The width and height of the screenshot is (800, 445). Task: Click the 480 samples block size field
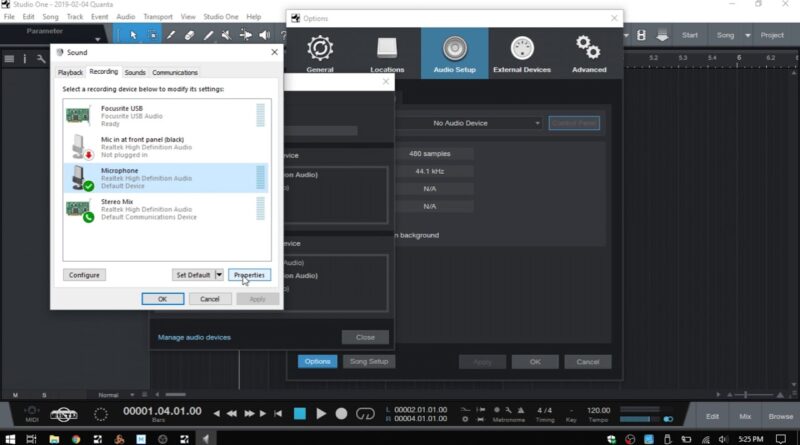[x=430, y=154]
